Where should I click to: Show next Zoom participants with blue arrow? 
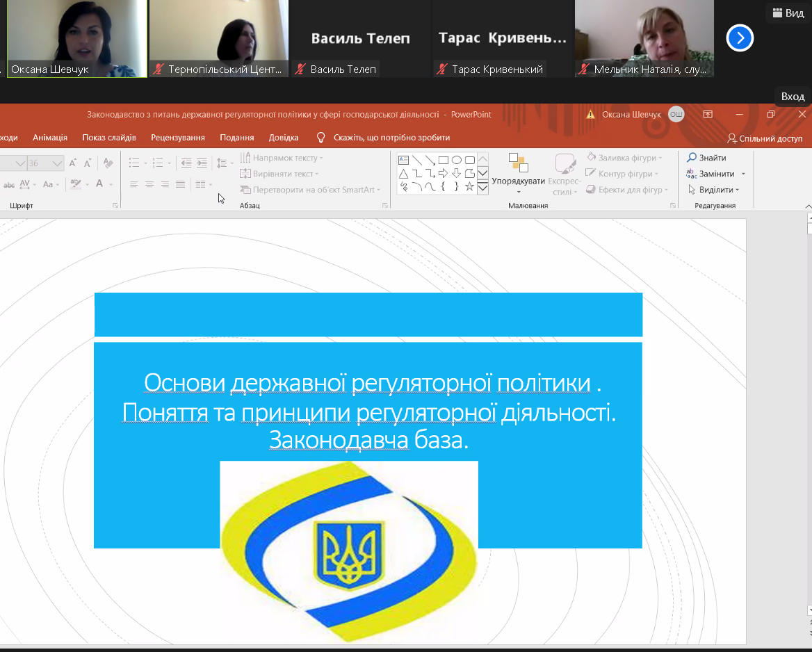740,38
